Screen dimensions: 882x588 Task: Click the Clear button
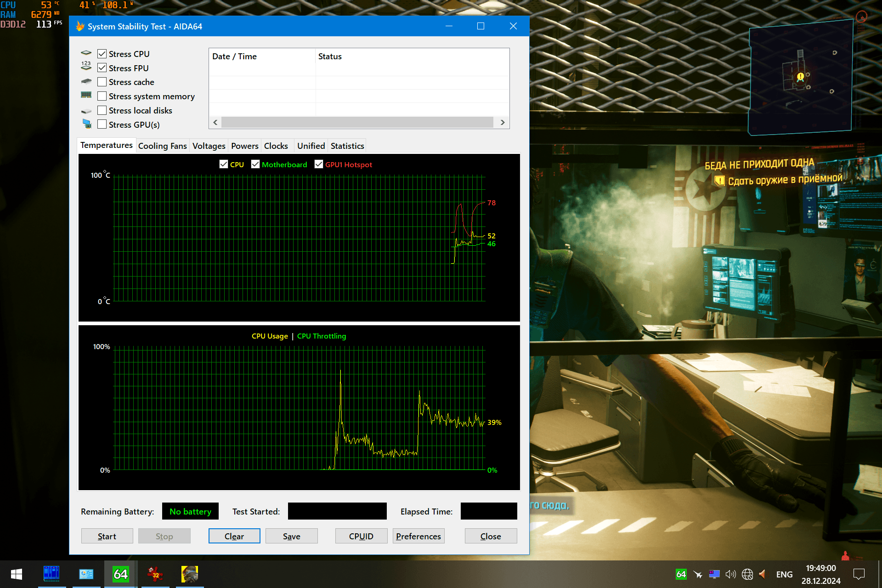point(234,536)
